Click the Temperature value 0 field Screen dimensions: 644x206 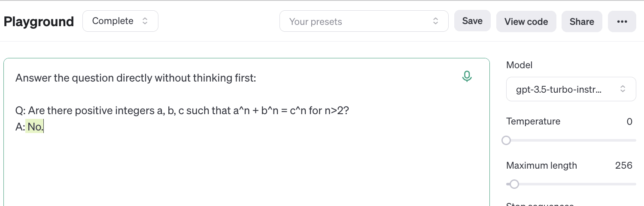pyautogui.click(x=629, y=121)
